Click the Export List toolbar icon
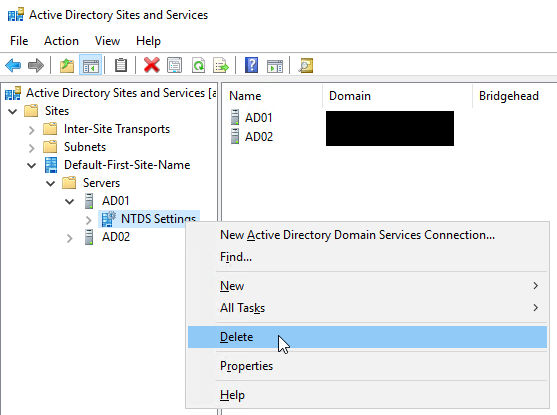This screenshot has height=415, width=557. (x=221, y=65)
